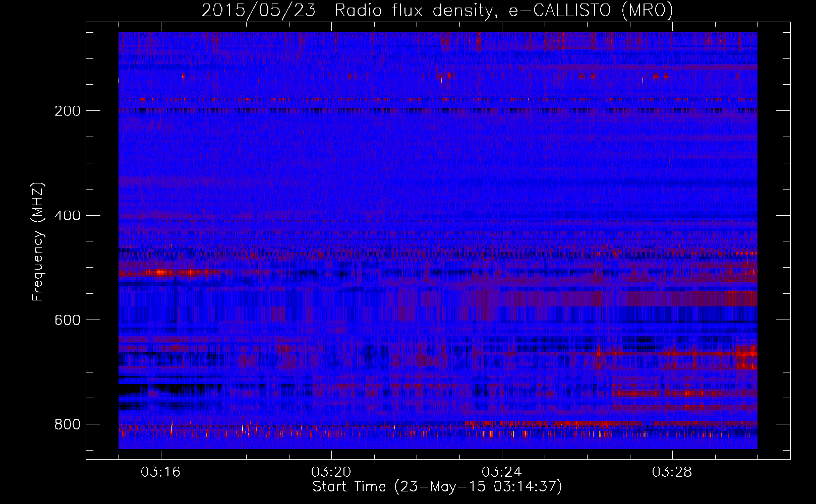Viewport: 816px width, 504px height.
Task: Click the 03:28 time tick label
Action: [672, 472]
